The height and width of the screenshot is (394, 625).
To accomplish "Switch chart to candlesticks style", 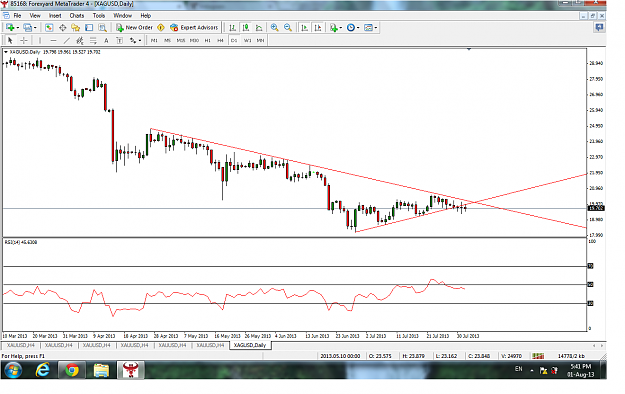I will point(246,28).
